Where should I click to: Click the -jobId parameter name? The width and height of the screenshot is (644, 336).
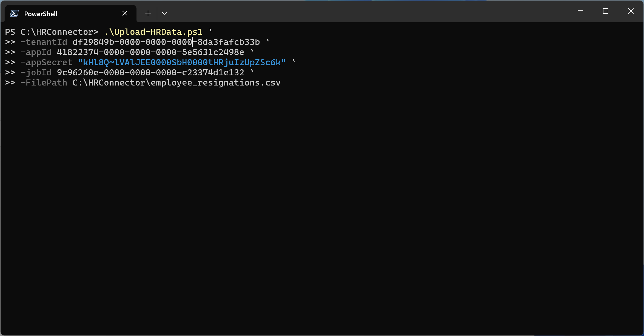point(36,73)
